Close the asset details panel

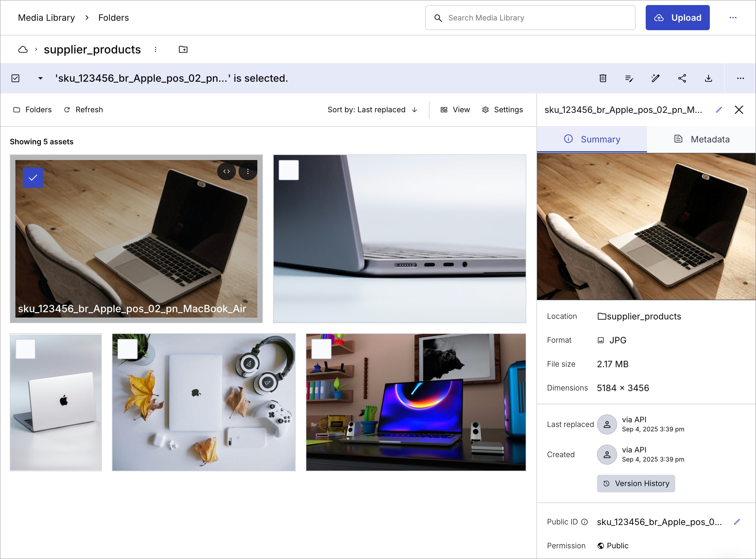[x=739, y=110]
